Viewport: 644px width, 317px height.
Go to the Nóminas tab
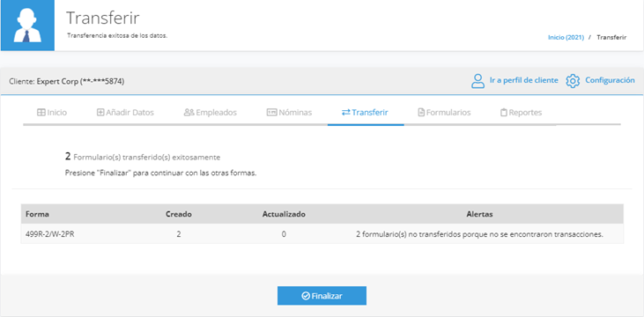(x=289, y=113)
